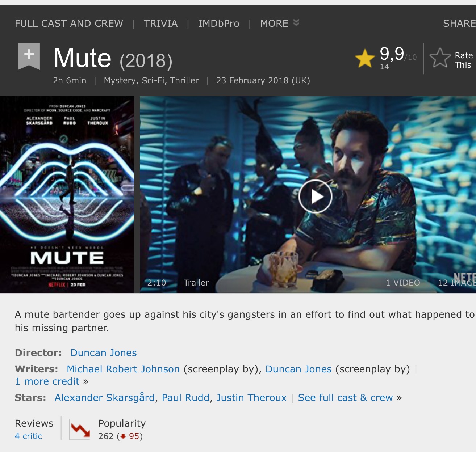Click the 9,9 rating score

pyautogui.click(x=392, y=54)
